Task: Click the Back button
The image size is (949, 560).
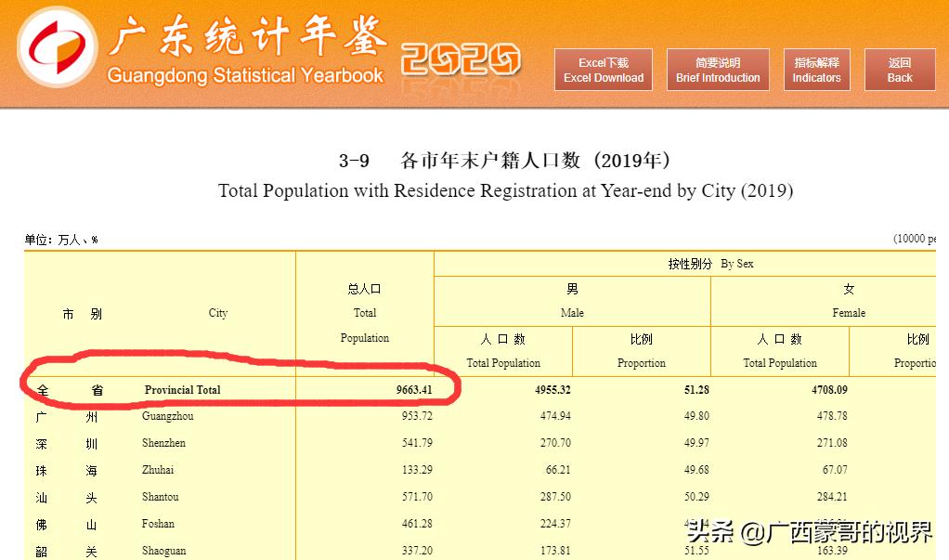Action: pos(898,69)
